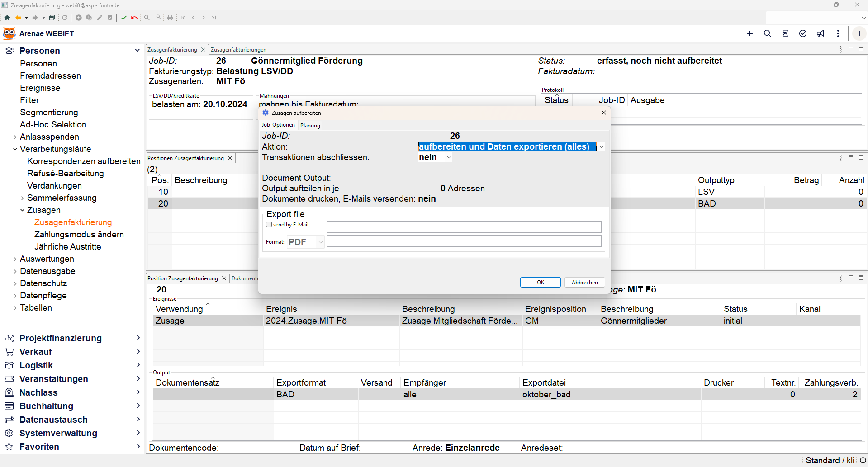Open the Aktion dropdown list

601,147
